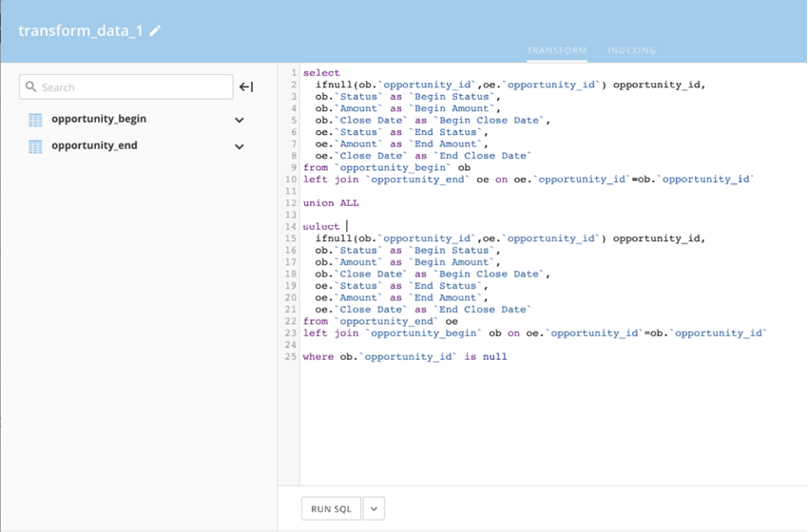The height and width of the screenshot is (532, 808).
Task: Click the magnifying glass search icon
Action: 31,87
